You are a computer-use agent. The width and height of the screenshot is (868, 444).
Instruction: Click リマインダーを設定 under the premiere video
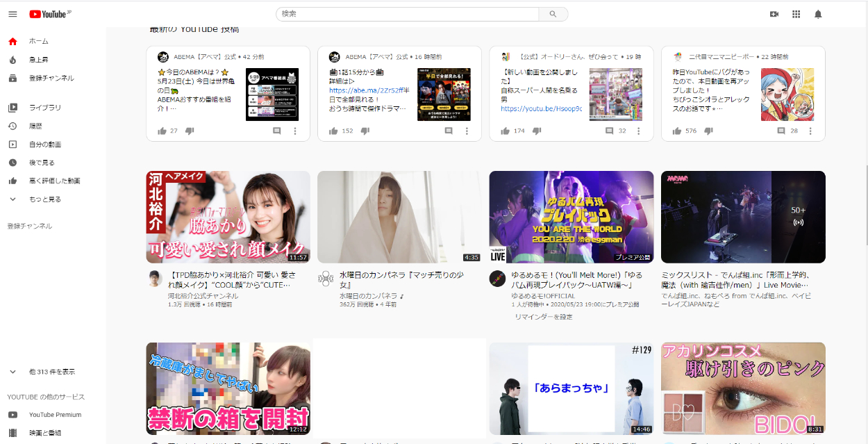pos(543,317)
